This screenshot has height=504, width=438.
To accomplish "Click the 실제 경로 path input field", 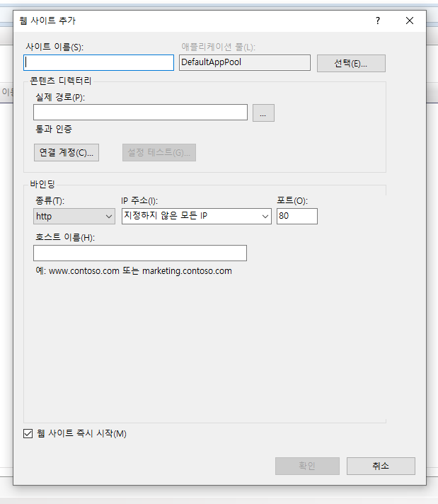I will [140, 112].
